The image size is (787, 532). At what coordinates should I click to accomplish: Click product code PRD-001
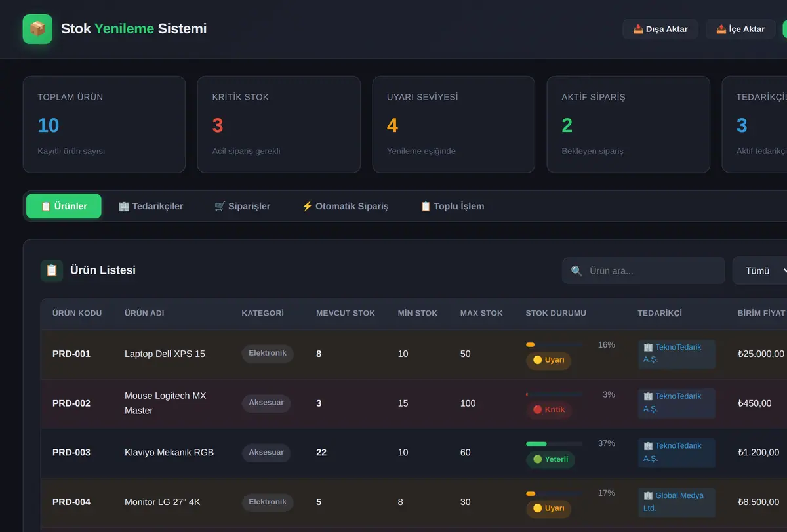tap(71, 354)
